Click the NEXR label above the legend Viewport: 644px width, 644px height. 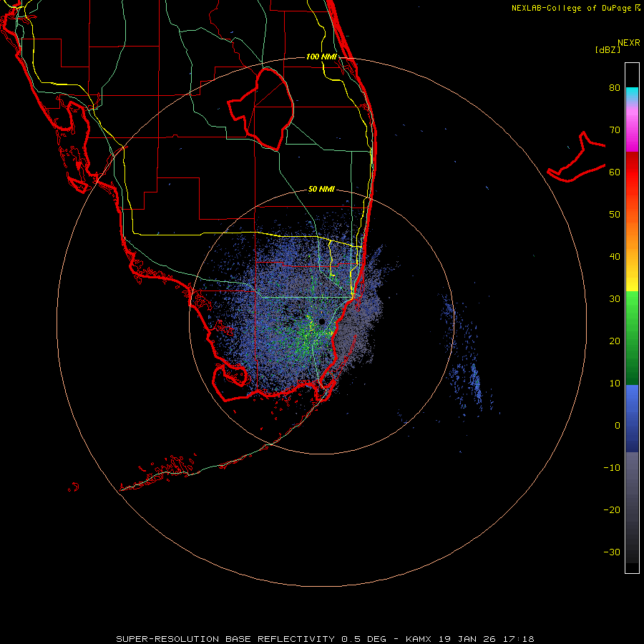(x=629, y=43)
